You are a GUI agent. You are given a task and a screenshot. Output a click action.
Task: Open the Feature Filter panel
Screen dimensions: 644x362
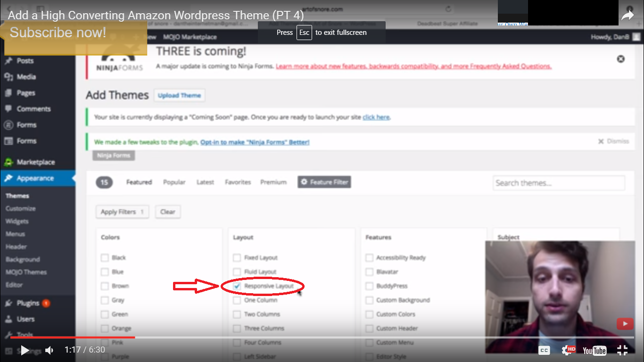point(324,182)
